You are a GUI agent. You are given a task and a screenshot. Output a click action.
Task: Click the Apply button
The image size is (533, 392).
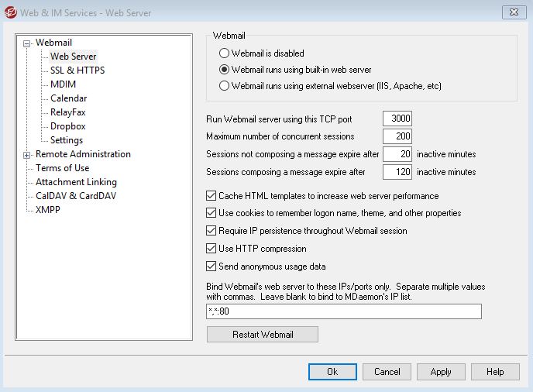click(441, 372)
